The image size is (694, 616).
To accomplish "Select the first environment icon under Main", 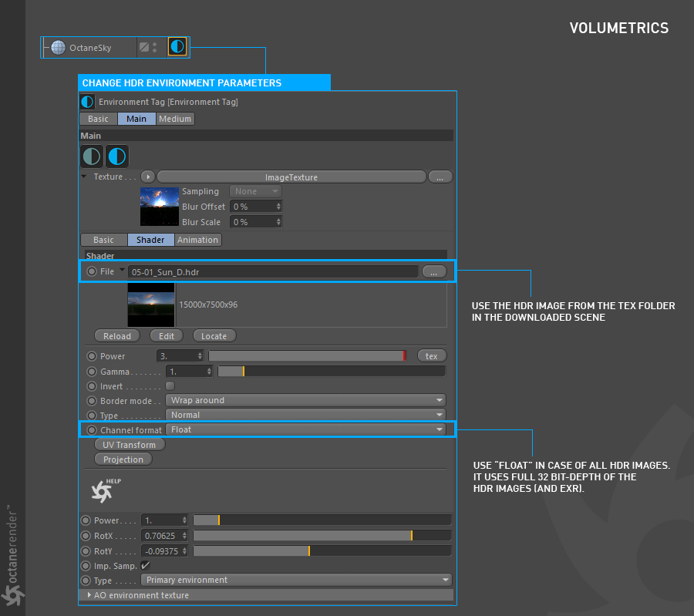I will click(92, 157).
